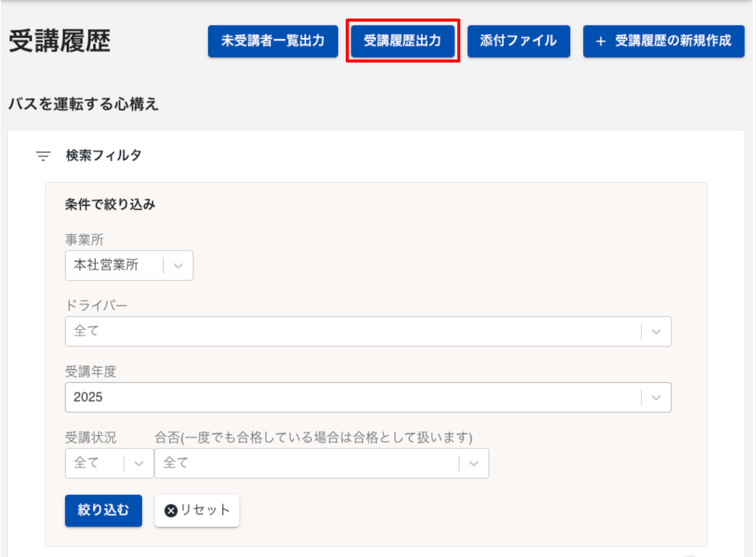Click the search filter lines icon
This screenshot has width=756, height=557.
[x=43, y=156]
